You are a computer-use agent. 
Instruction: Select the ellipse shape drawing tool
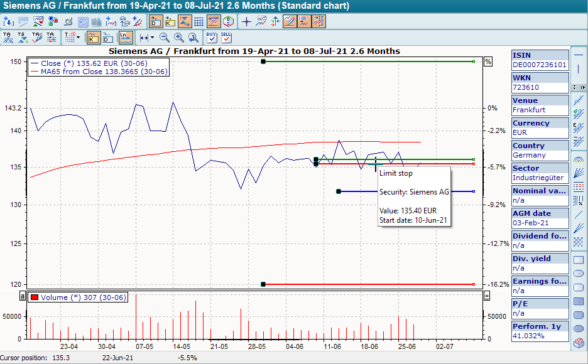[579, 274]
